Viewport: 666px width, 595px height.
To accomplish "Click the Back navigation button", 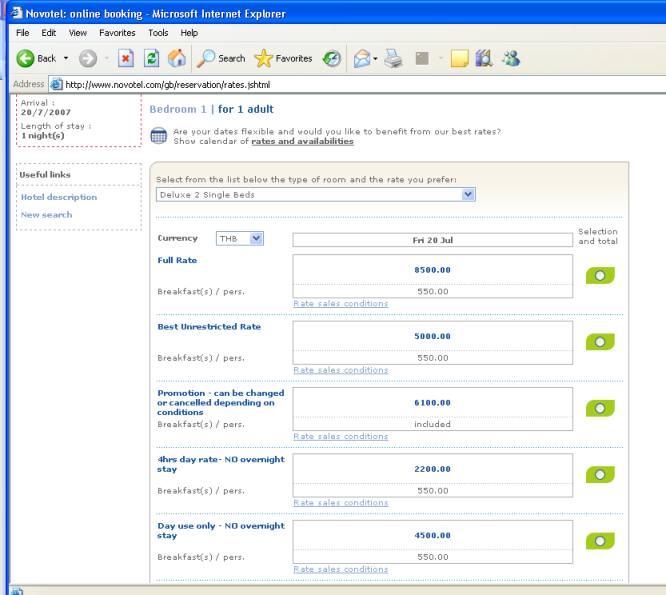I will (x=37, y=58).
